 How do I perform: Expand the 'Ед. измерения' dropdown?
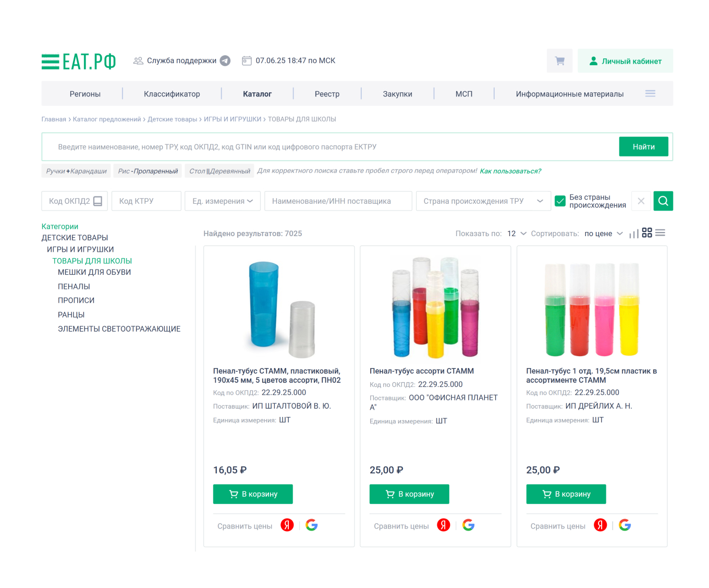pyautogui.click(x=223, y=201)
